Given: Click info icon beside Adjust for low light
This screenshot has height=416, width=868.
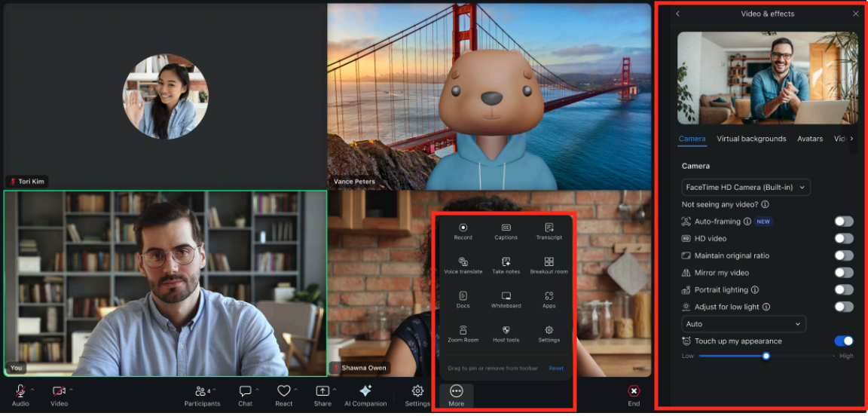Looking at the screenshot, I should (x=766, y=307).
